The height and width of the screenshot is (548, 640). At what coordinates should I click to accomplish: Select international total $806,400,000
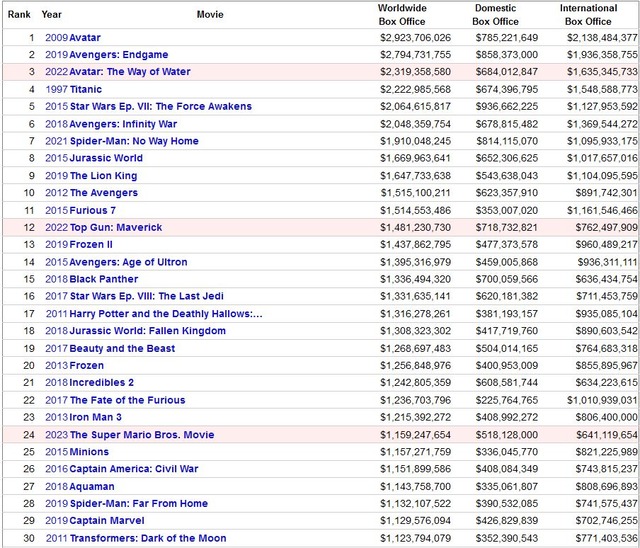(x=607, y=417)
